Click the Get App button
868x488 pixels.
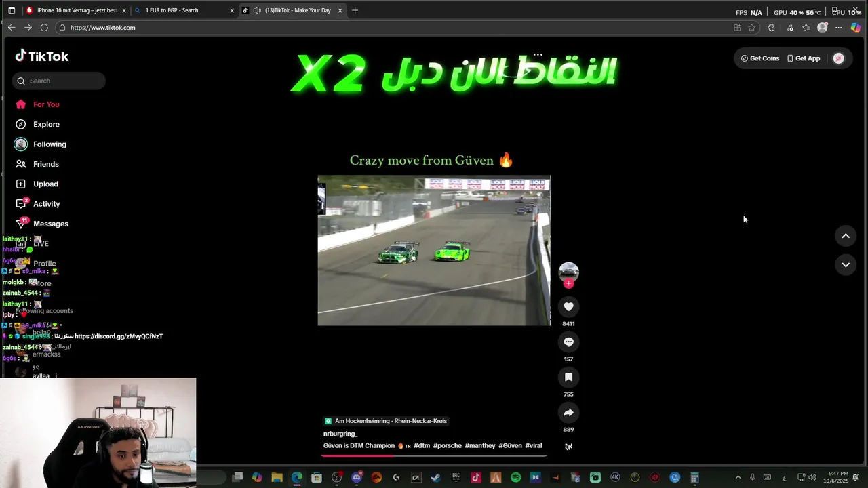pos(804,58)
